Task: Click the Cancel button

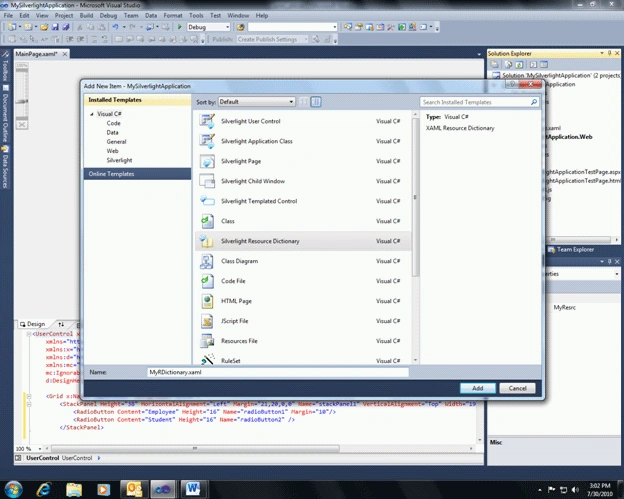Action: coord(517,388)
